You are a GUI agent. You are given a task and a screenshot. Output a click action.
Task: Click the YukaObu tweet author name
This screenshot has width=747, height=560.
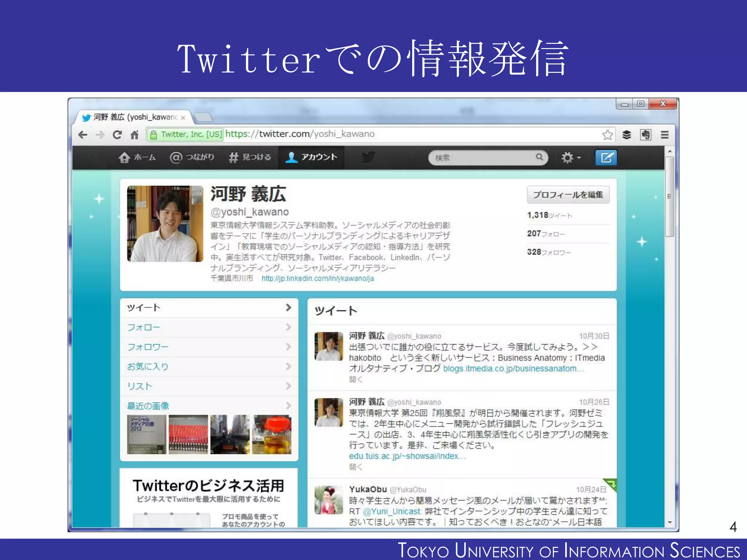coord(368,489)
